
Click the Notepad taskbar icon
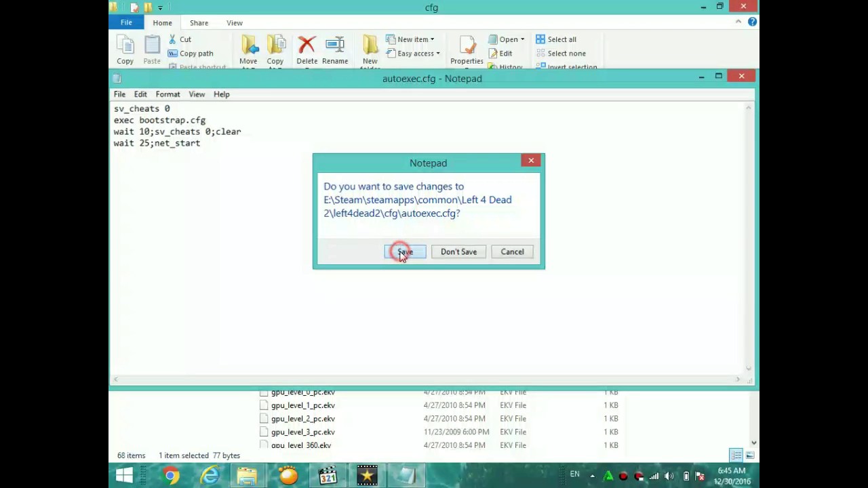pyautogui.click(x=406, y=476)
